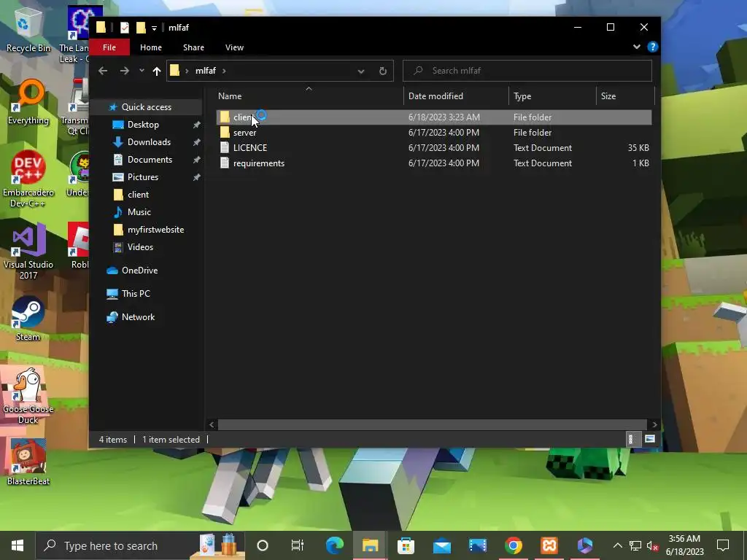747x560 pixels.
Task: Open the File ribbon tab
Action: (109, 47)
